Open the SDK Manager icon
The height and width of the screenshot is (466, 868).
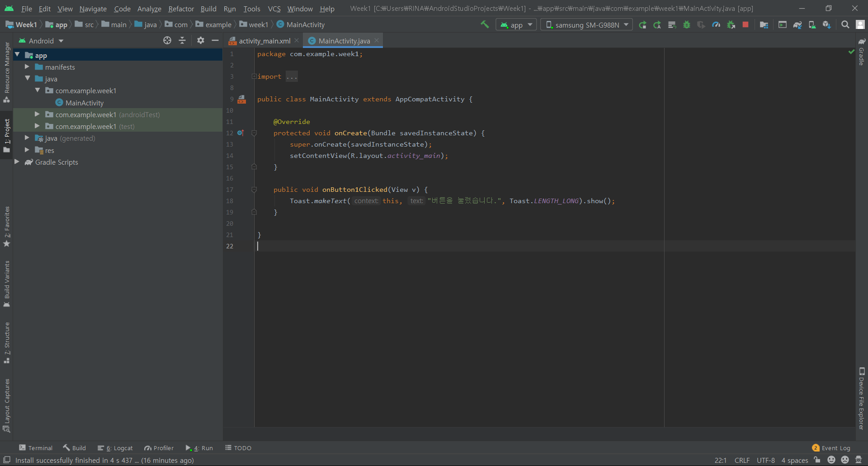pos(827,25)
